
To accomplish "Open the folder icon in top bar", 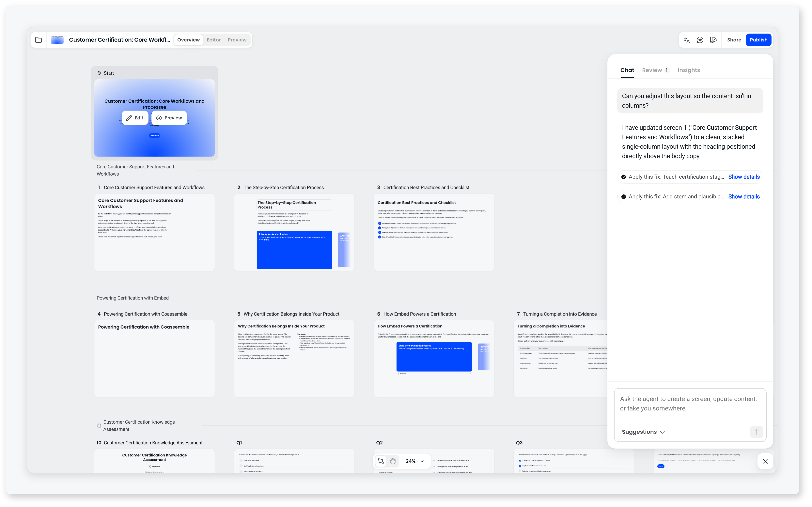I will click(x=39, y=40).
